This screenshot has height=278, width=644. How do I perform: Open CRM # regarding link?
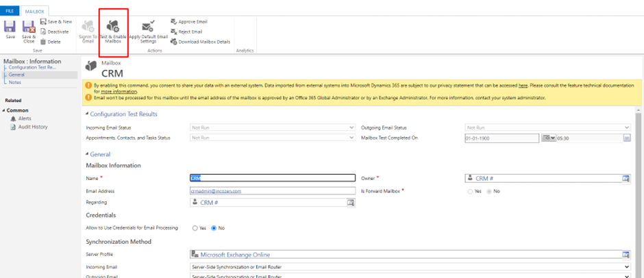pyautogui.click(x=209, y=203)
